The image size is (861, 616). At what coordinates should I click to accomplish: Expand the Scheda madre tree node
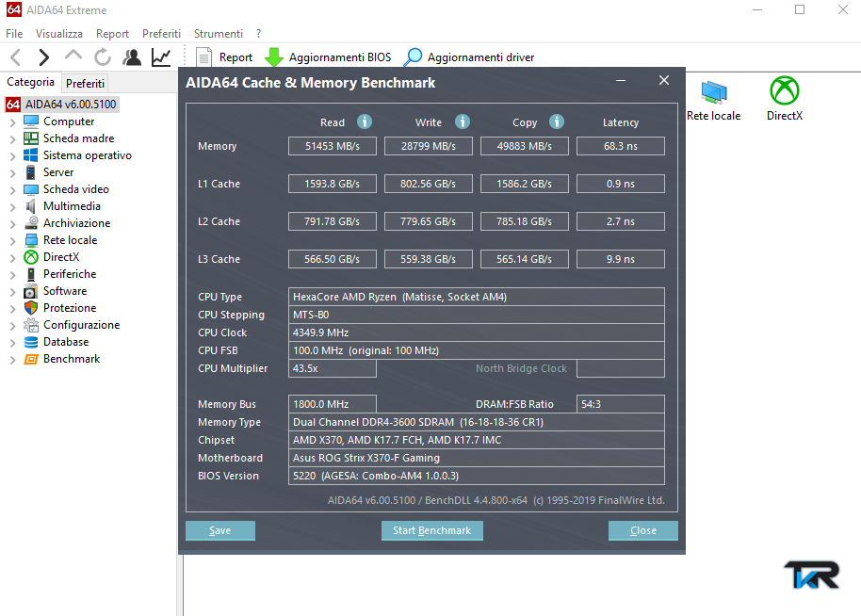12,139
